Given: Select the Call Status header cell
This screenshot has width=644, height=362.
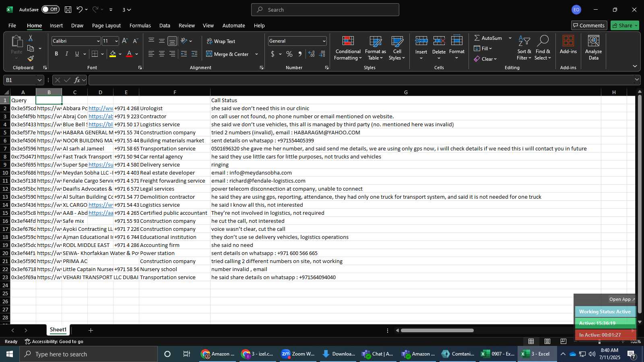Looking at the screenshot, I should (x=406, y=100).
